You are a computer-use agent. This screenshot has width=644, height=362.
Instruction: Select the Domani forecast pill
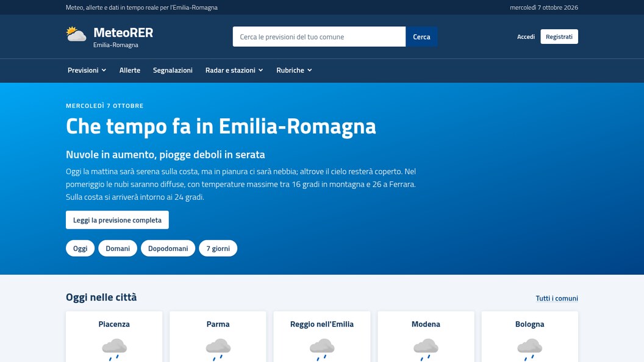coord(118,248)
